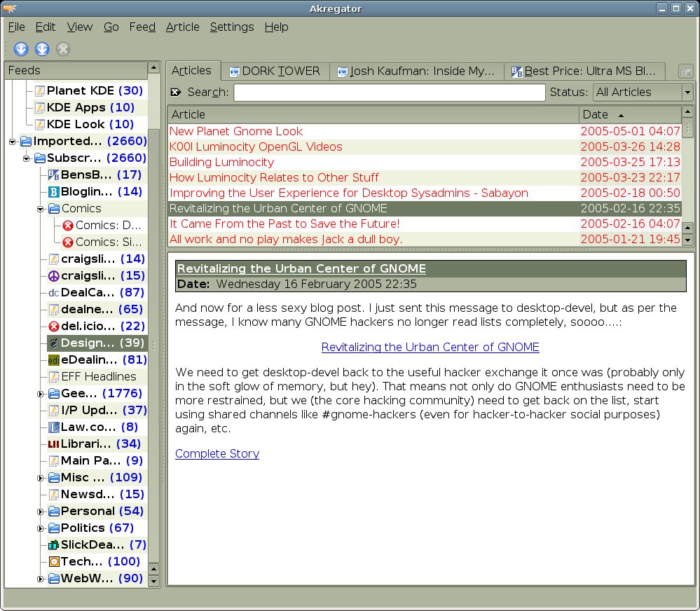Screen dimensions: 700x611
Task: Click the SlickDeals feed icon
Action: point(54,545)
